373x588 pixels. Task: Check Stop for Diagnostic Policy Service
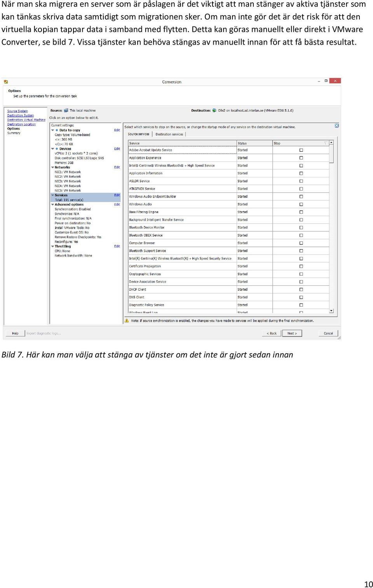tap(301, 305)
